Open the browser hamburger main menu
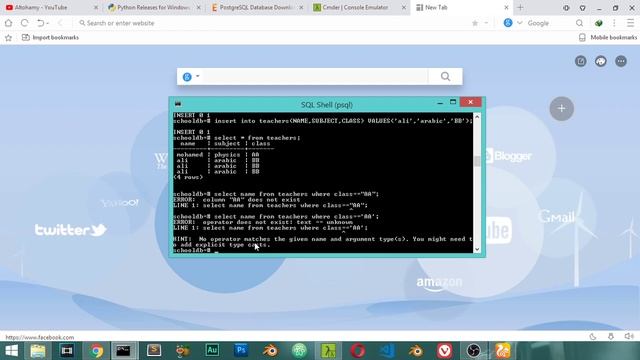Image resolution: width=640 pixels, height=360 pixels. pos(630,23)
